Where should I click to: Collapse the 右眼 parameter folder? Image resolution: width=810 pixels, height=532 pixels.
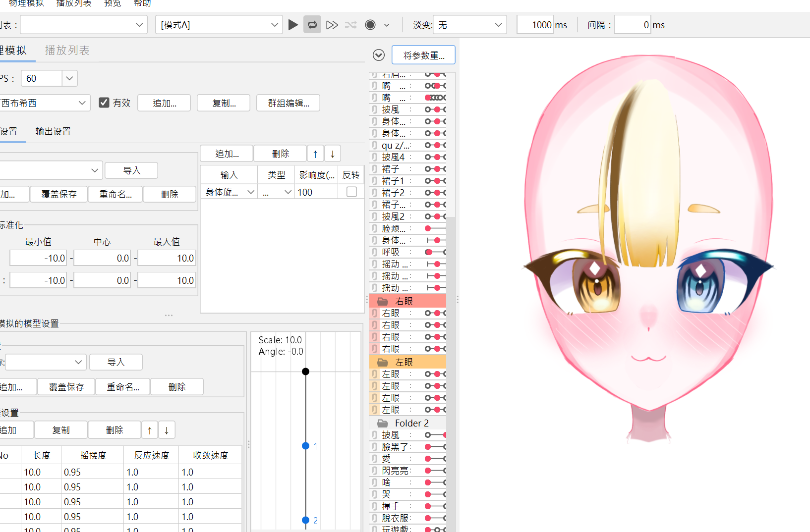(x=383, y=301)
